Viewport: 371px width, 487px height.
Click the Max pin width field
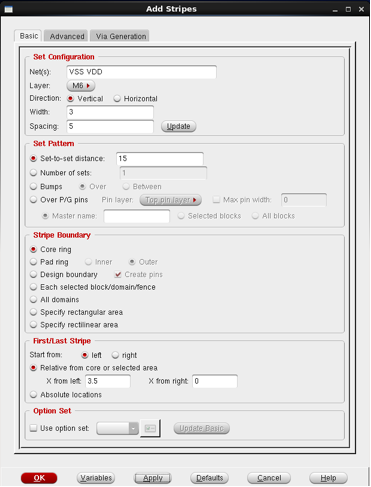304,200
